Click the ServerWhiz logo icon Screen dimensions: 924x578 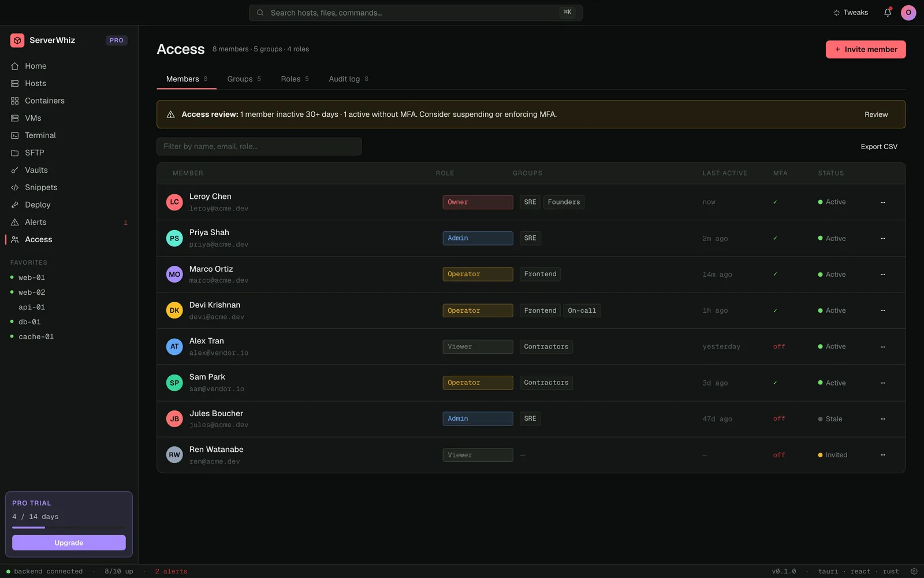point(17,40)
